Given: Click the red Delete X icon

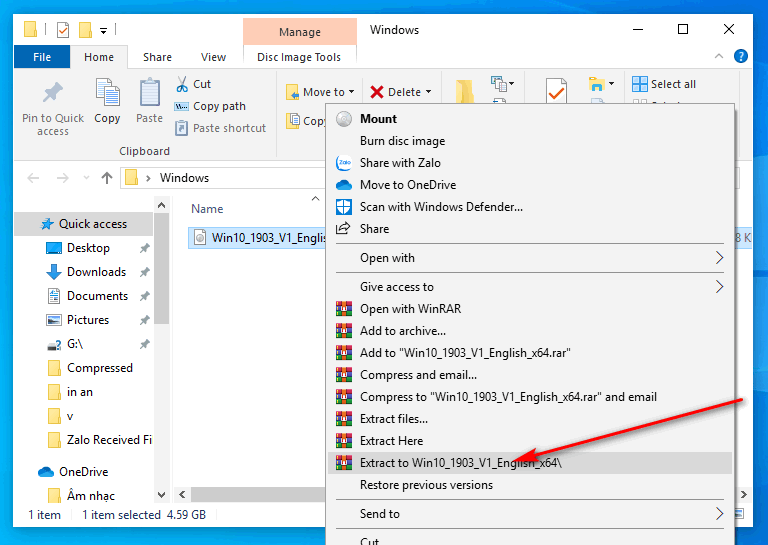Looking at the screenshot, I should [x=377, y=92].
